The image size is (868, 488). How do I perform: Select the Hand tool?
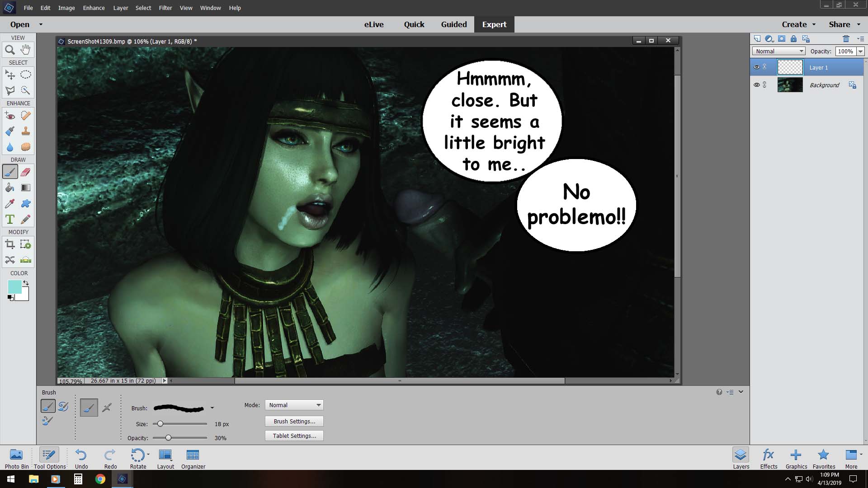coord(26,50)
